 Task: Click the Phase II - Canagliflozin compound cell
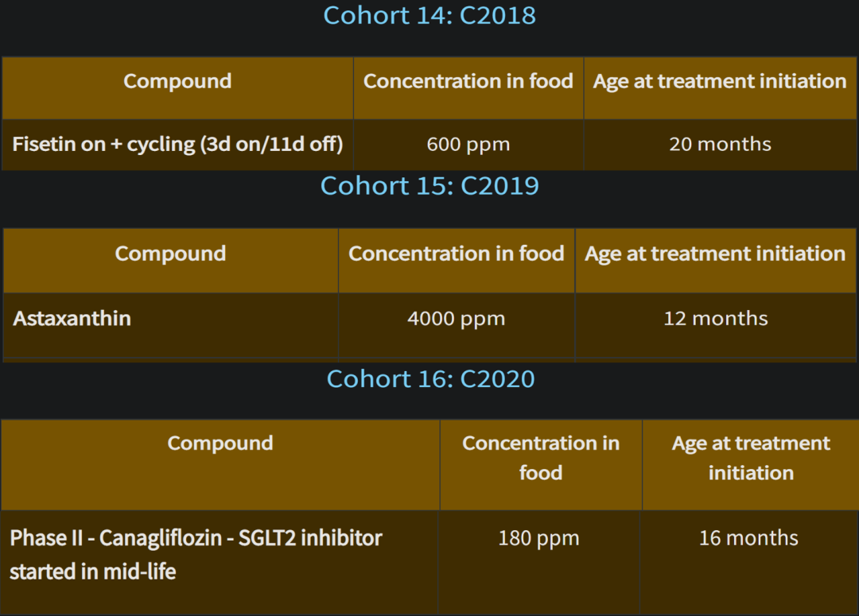point(220,562)
